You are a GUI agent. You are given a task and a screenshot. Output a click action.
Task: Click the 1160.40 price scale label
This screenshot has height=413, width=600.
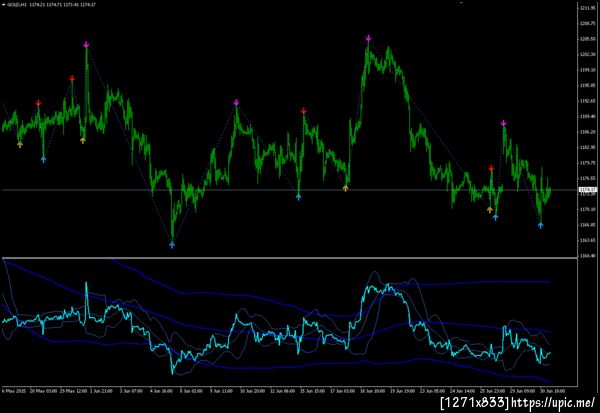[x=587, y=256]
